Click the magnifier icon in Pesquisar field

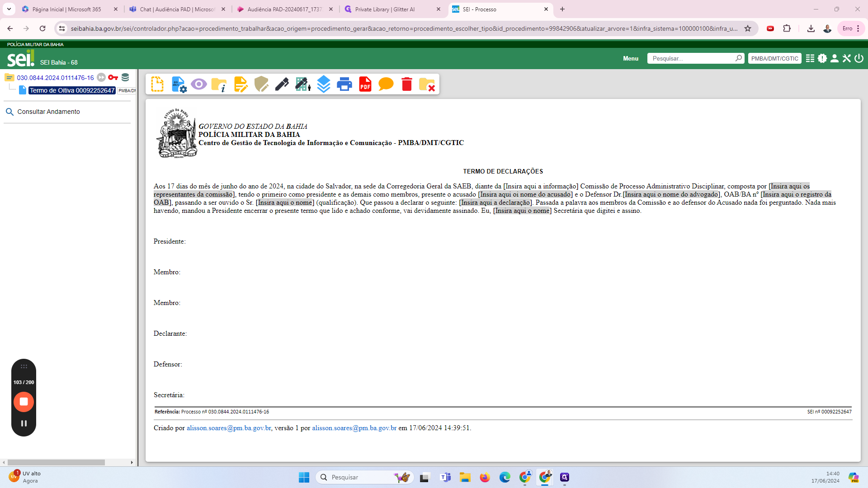[738, 58]
